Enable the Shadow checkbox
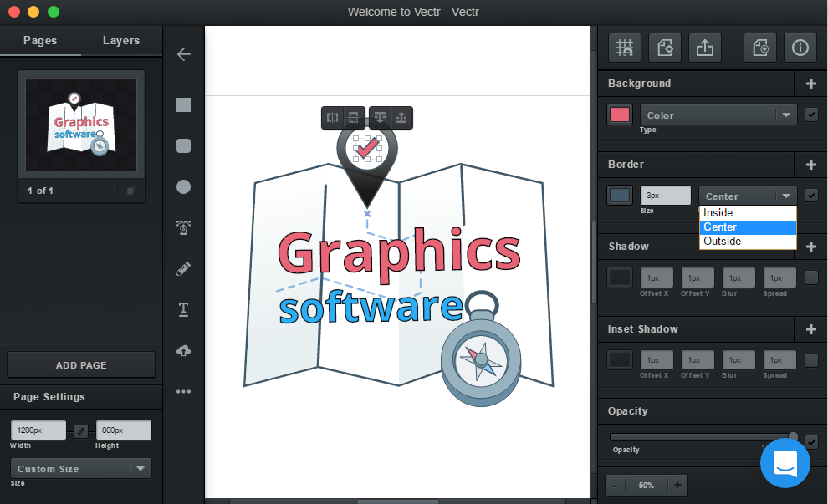Image resolution: width=828 pixels, height=504 pixels. click(x=810, y=277)
